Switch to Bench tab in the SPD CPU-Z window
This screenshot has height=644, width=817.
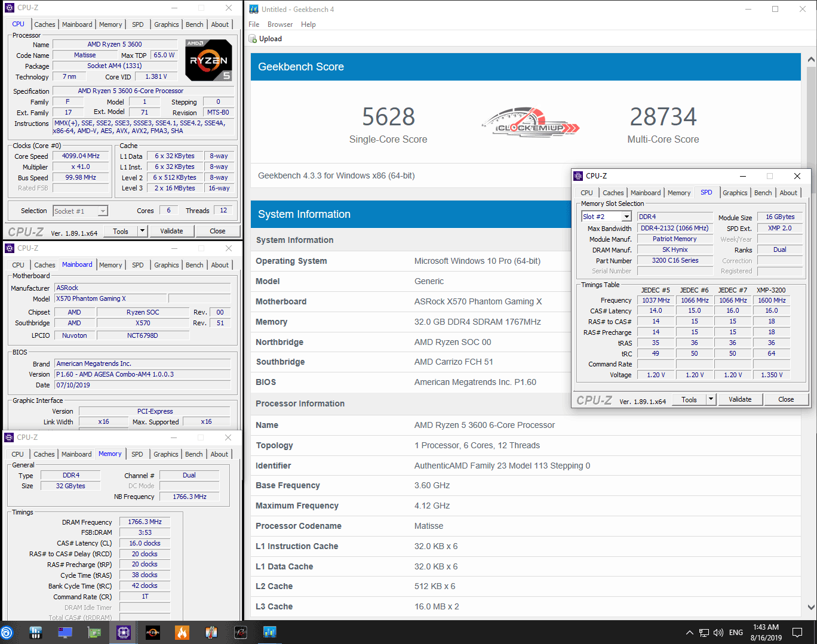(x=763, y=193)
